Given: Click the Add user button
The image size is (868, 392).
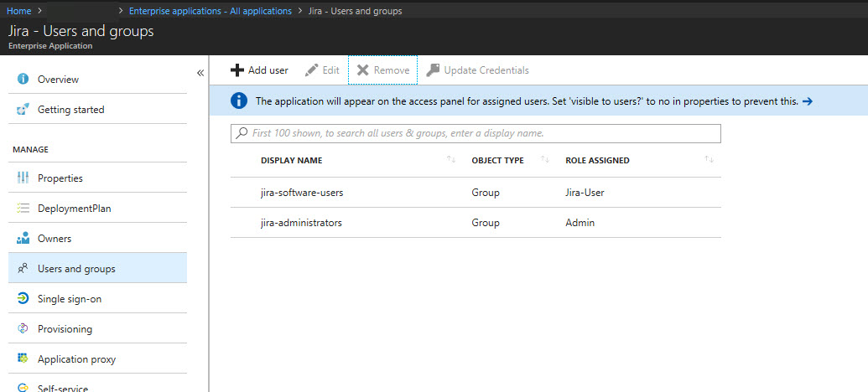Looking at the screenshot, I should (260, 70).
